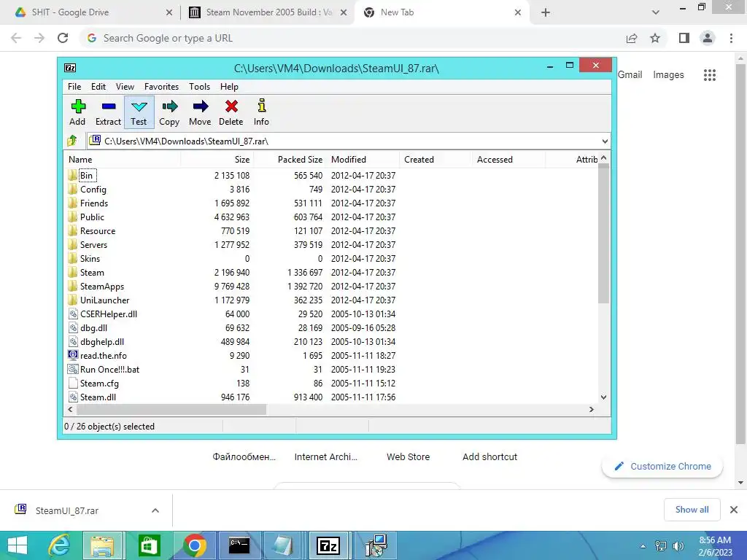The height and width of the screenshot is (560, 747).
Task: Switch to Steam November 2005 Build tab
Action: 267,12
